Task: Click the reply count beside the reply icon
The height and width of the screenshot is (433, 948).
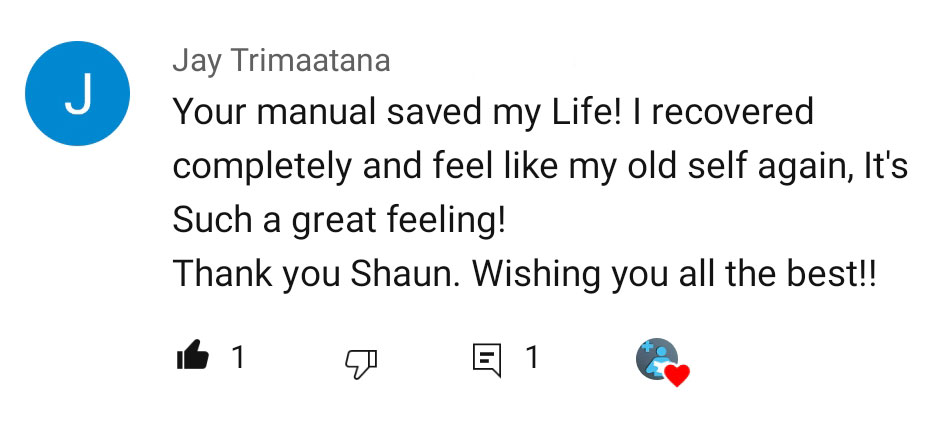Action: (532, 357)
